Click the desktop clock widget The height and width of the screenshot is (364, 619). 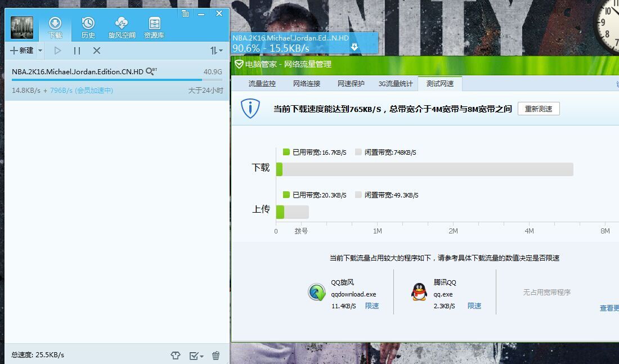(x=607, y=26)
